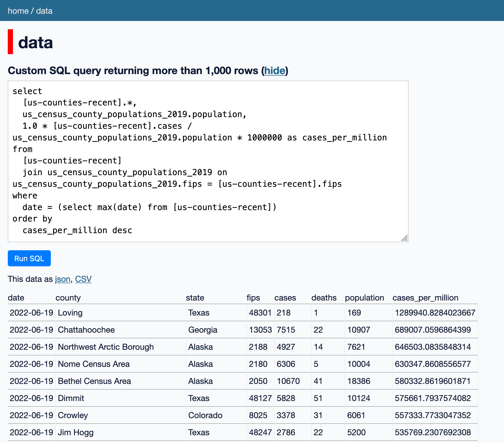Select the Jim Hogg county cell
This screenshot has height=443, width=504.
121,432
